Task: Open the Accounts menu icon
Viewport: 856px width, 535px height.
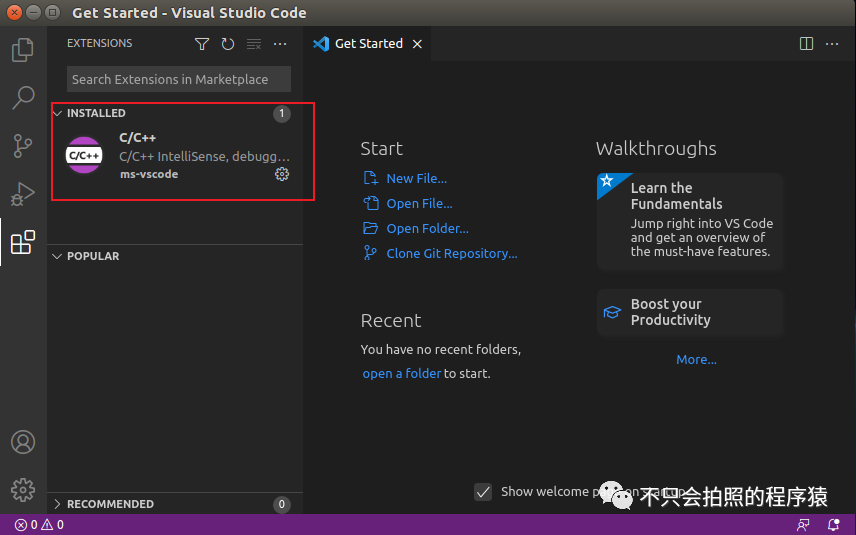Action: [23, 442]
